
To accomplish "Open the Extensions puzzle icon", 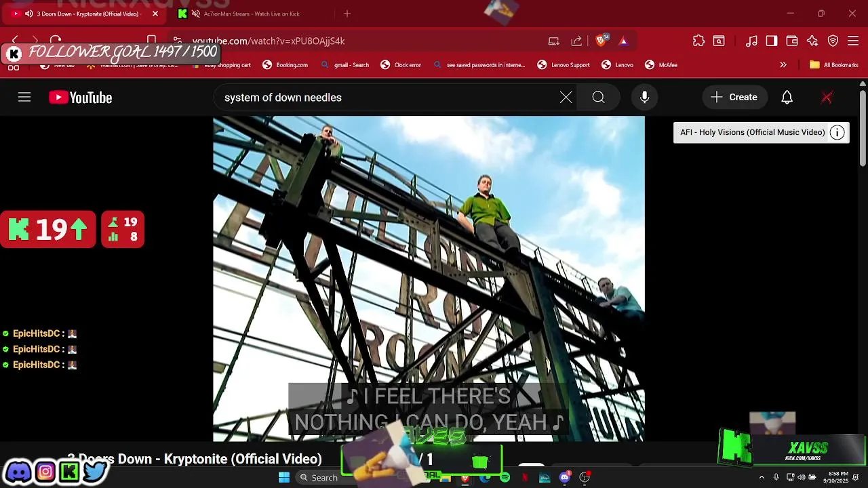I will [x=698, y=41].
